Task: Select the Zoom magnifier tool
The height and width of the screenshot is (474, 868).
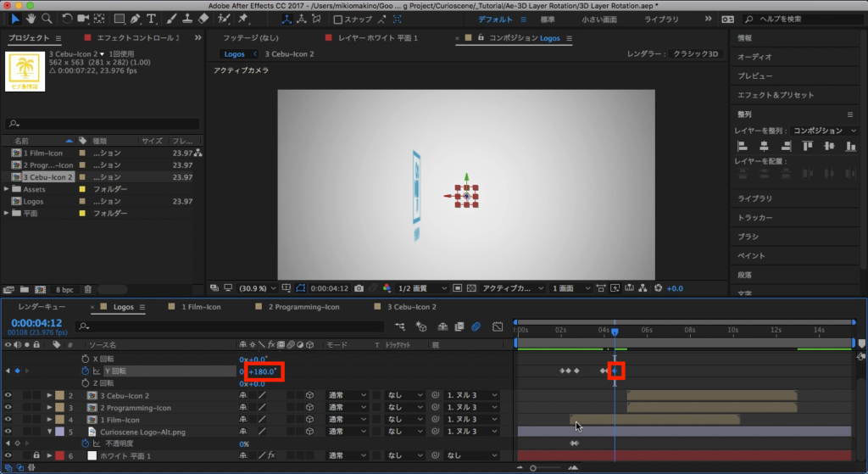Action: tap(46, 19)
